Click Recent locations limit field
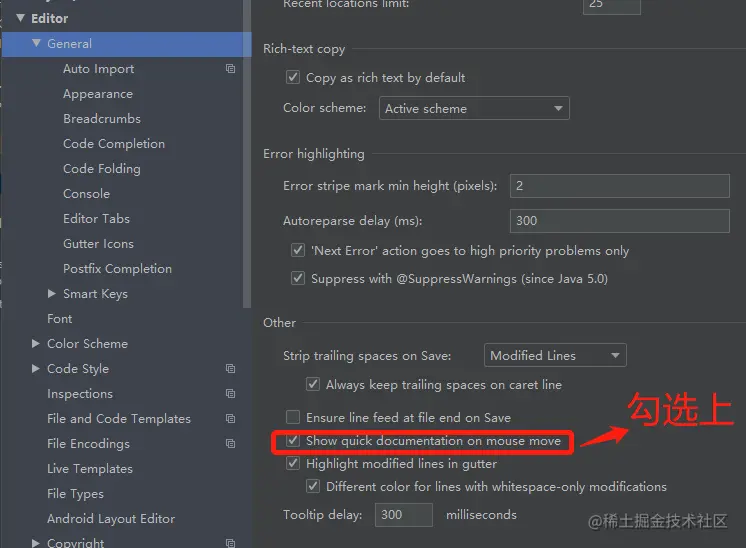 (611, 6)
